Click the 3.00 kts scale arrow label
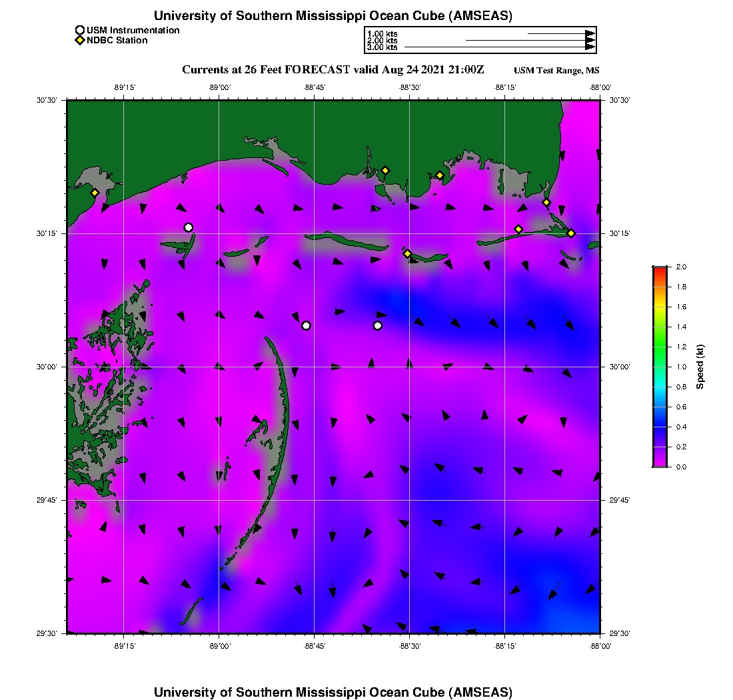The height and width of the screenshot is (700, 733). tap(382, 47)
